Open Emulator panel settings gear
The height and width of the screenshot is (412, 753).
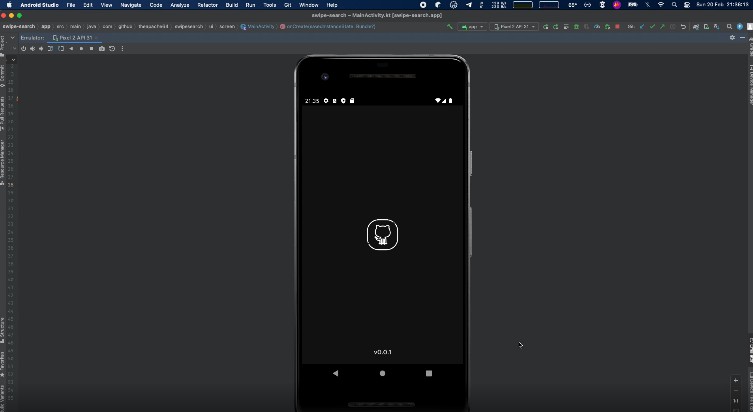pyautogui.click(x=732, y=37)
